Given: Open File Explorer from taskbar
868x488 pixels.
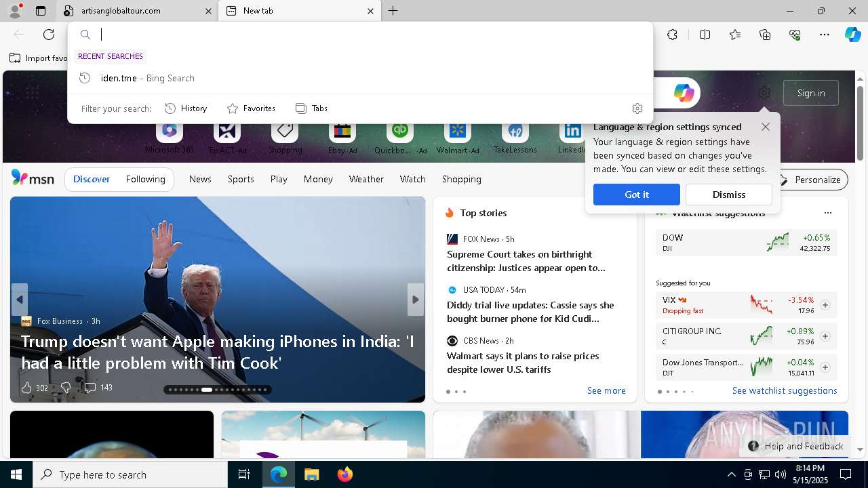Looking at the screenshot, I should (311, 474).
